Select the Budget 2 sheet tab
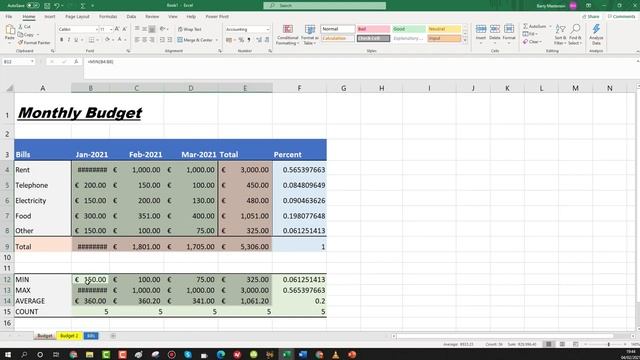 pyautogui.click(x=69, y=336)
